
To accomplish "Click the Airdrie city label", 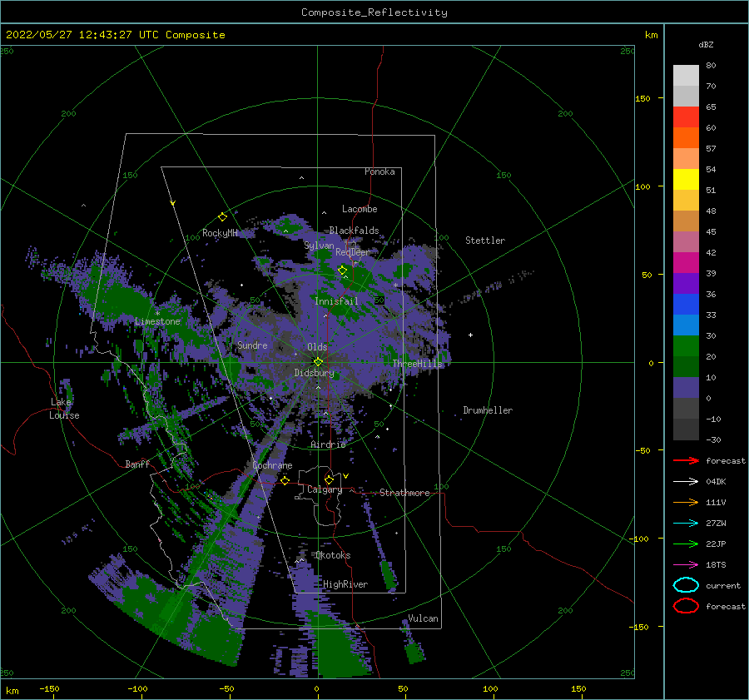I will [x=328, y=444].
